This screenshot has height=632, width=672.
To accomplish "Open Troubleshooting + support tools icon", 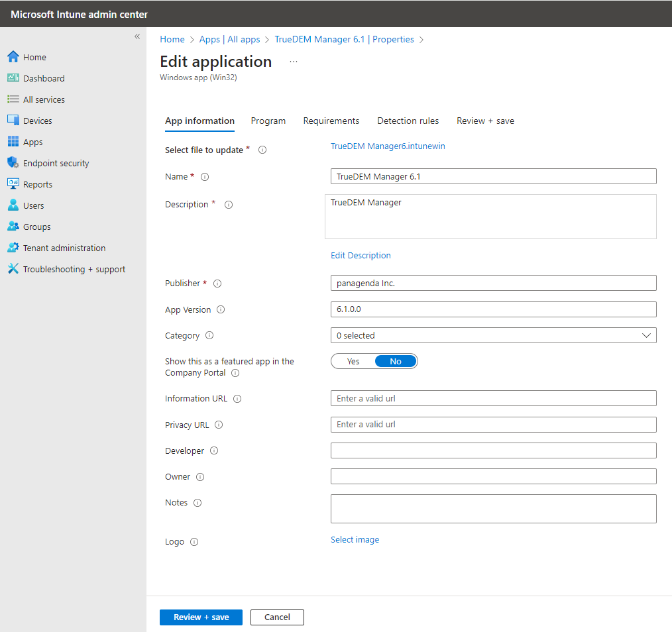I will coord(13,269).
